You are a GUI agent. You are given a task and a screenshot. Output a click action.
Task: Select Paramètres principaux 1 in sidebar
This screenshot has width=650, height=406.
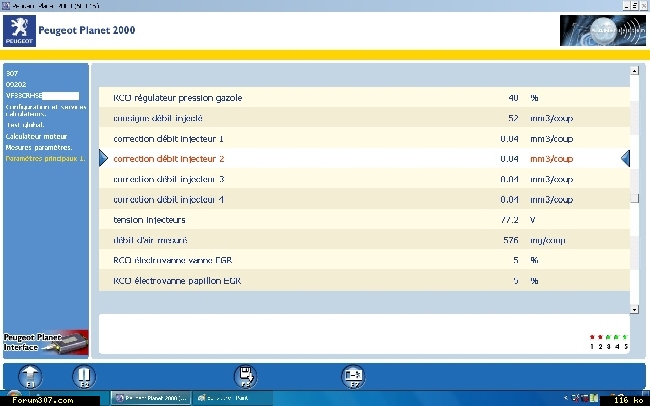coord(45,159)
